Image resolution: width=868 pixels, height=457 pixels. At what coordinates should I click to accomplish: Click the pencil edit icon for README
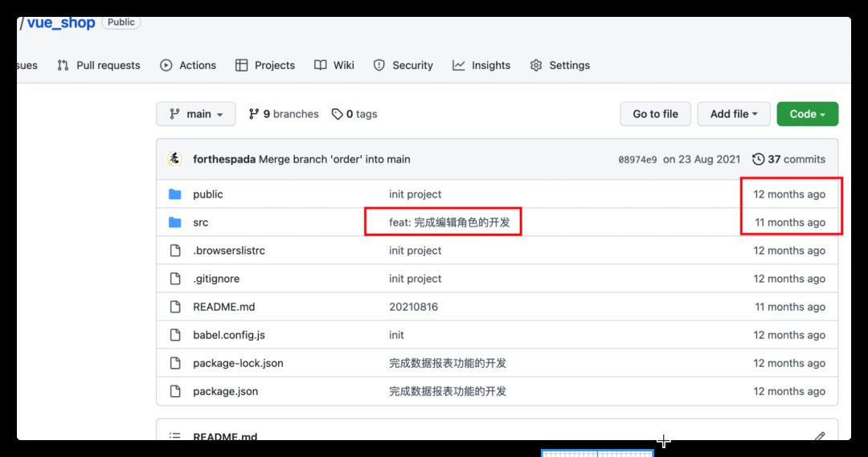pyautogui.click(x=819, y=437)
